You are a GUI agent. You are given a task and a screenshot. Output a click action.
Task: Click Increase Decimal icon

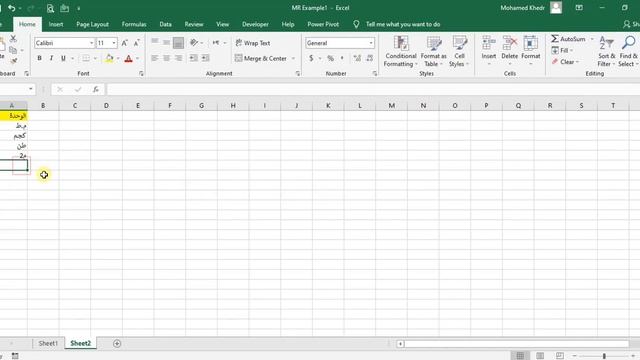tap(357, 58)
